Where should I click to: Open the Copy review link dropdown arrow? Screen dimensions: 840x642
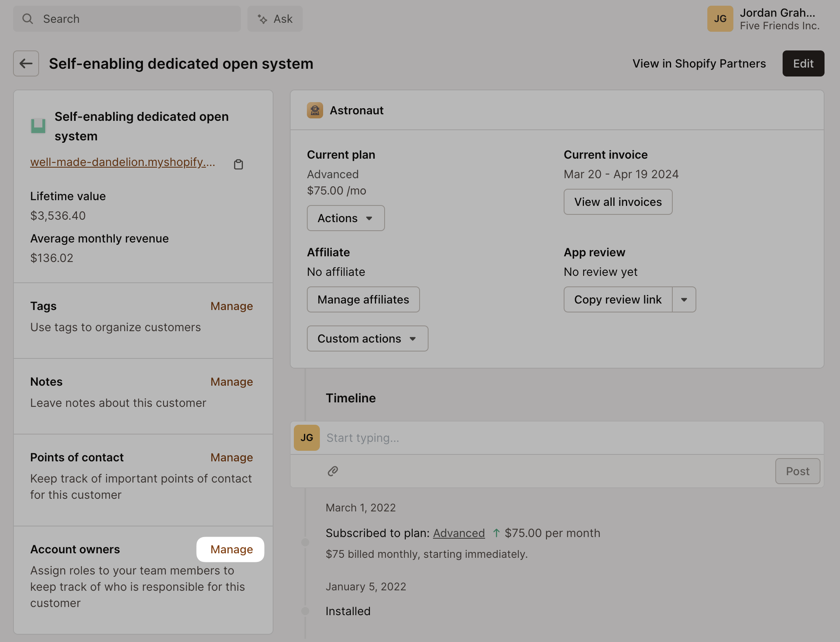click(684, 299)
